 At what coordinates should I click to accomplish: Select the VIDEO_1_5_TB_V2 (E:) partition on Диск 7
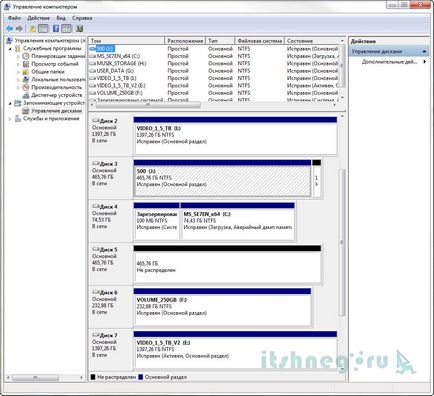235,350
